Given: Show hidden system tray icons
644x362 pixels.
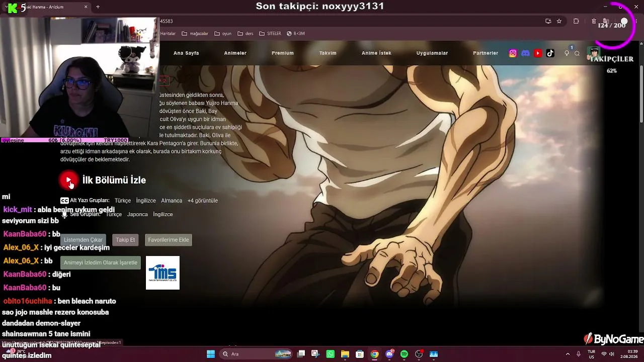Looking at the screenshot, I should tap(568, 354).
